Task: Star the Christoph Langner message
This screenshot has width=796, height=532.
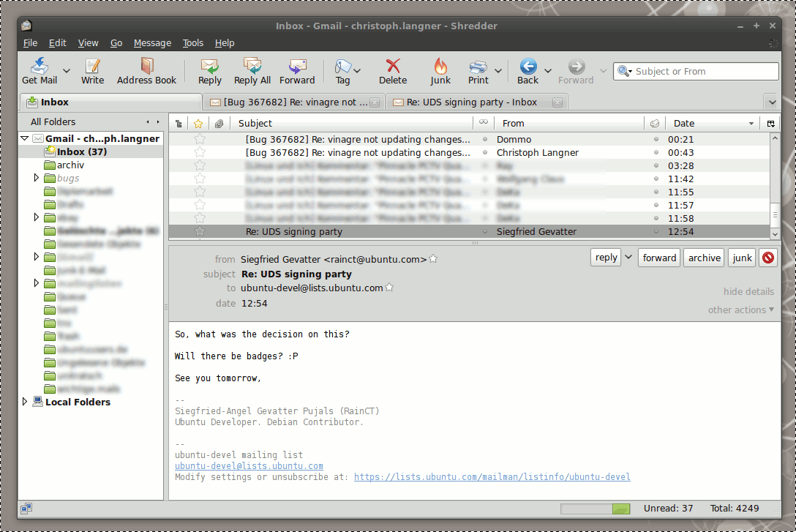Action: (x=200, y=152)
